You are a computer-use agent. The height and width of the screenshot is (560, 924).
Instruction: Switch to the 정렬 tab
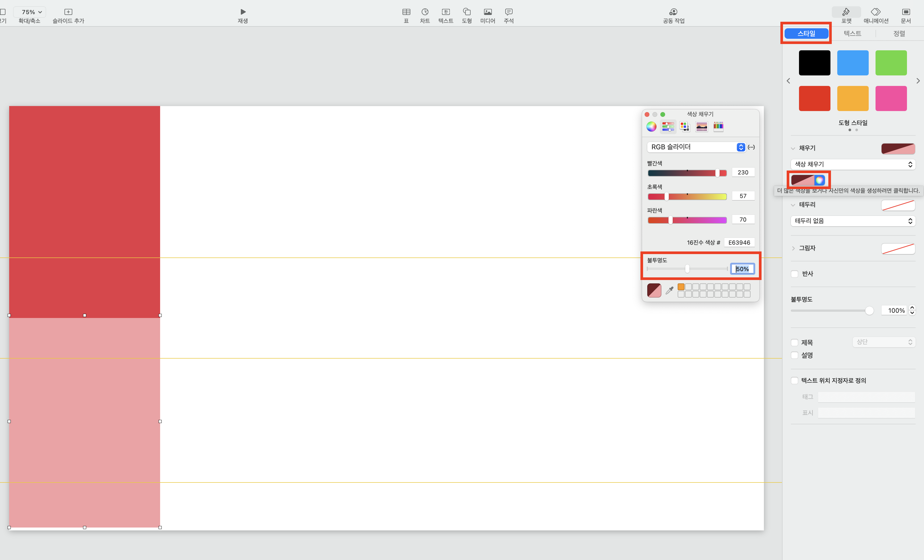(899, 33)
